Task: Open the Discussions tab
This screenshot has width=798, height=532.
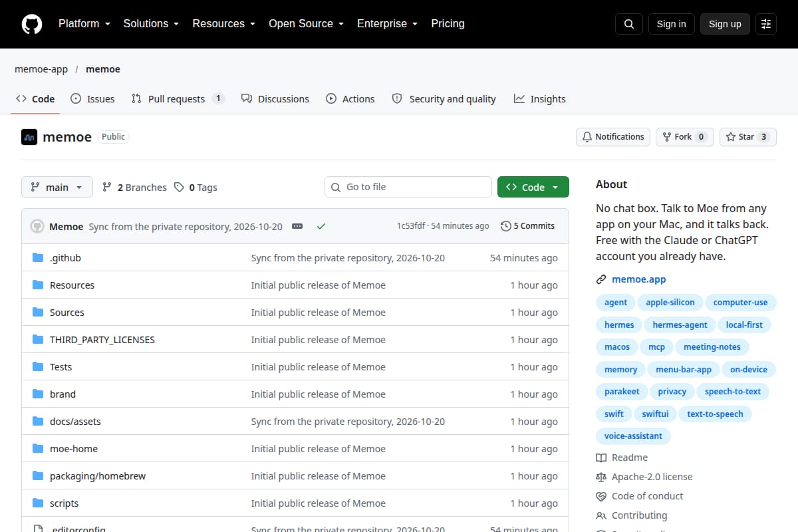Action: [x=275, y=99]
